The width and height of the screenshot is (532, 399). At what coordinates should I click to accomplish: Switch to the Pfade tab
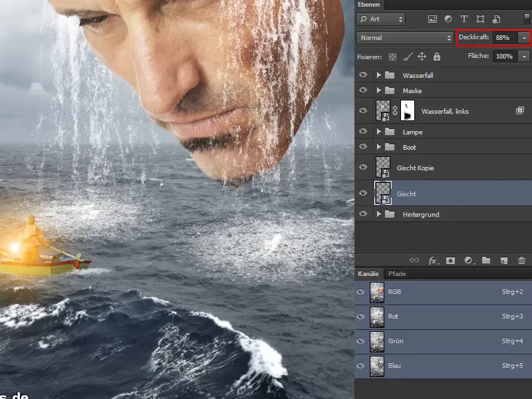[x=397, y=274]
